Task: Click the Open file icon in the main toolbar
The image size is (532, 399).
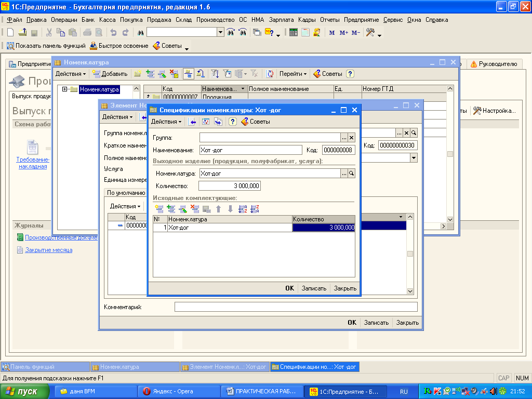Action: click(22, 33)
